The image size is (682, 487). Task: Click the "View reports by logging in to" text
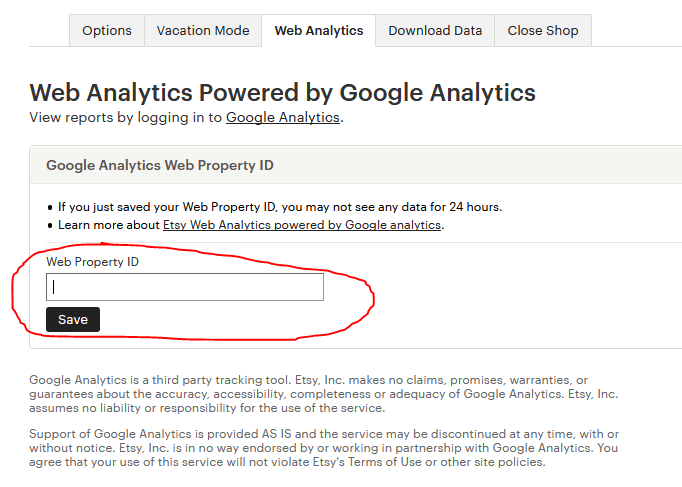click(127, 117)
